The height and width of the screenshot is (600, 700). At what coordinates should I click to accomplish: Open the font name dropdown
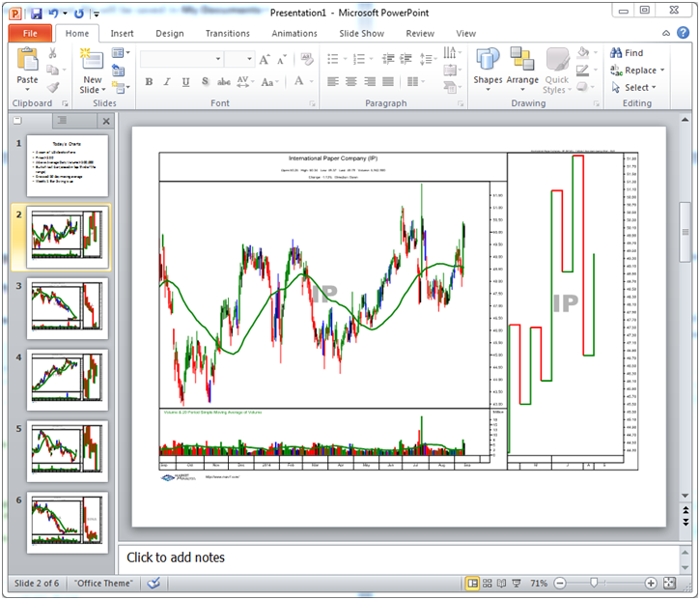(x=218, y=59)
